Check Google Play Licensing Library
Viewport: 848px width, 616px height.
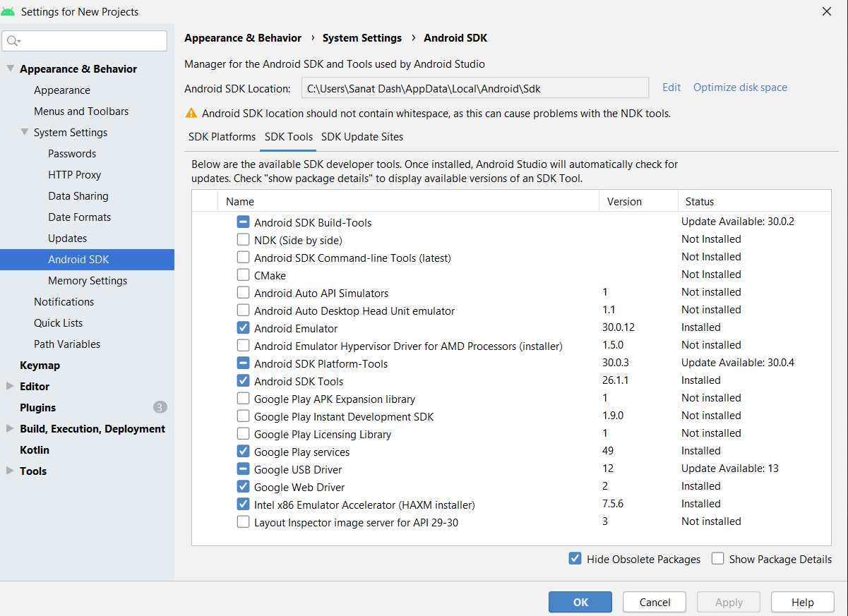pyautogui.click(x=243, y=434)
